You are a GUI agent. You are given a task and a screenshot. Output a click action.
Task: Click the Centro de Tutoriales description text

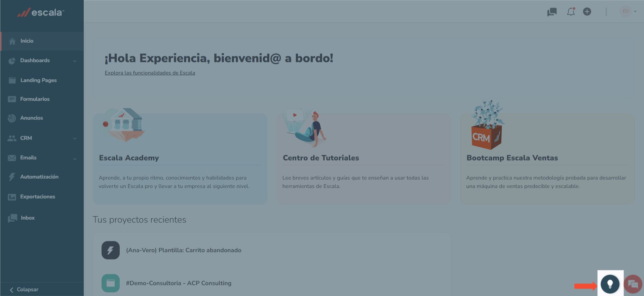[355, 182]
